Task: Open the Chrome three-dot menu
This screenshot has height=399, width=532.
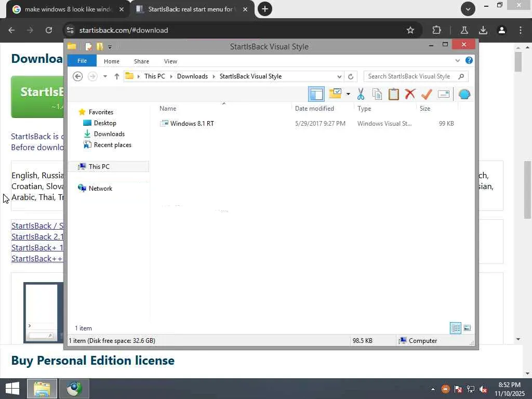Action: (521, 30)
